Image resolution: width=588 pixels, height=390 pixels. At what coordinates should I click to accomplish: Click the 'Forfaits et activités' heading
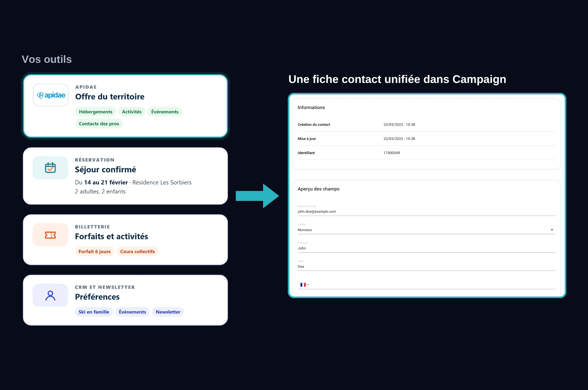[111, 236]
